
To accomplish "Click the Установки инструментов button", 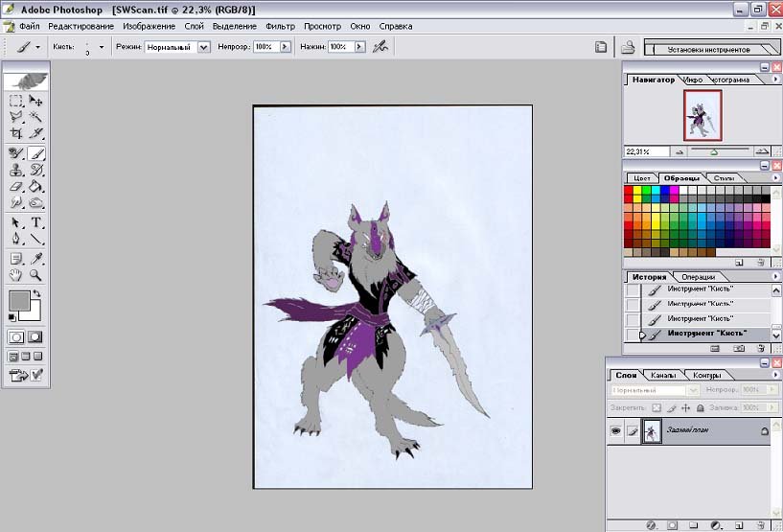I will click(x=708, y=46).
